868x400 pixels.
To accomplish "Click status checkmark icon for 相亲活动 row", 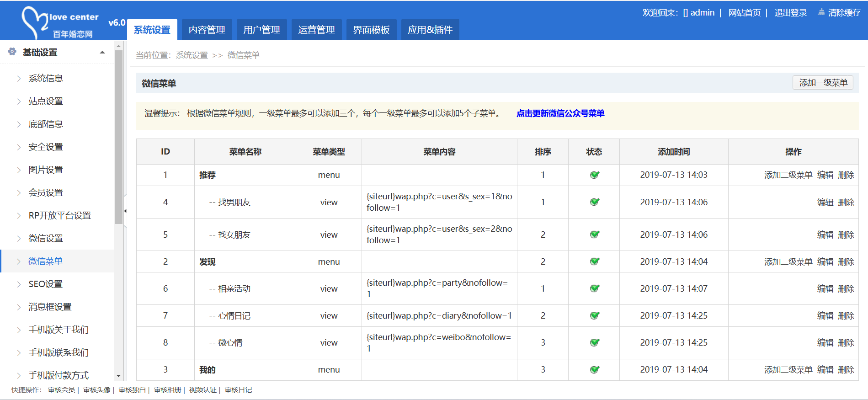I will [x=594, y=289].
